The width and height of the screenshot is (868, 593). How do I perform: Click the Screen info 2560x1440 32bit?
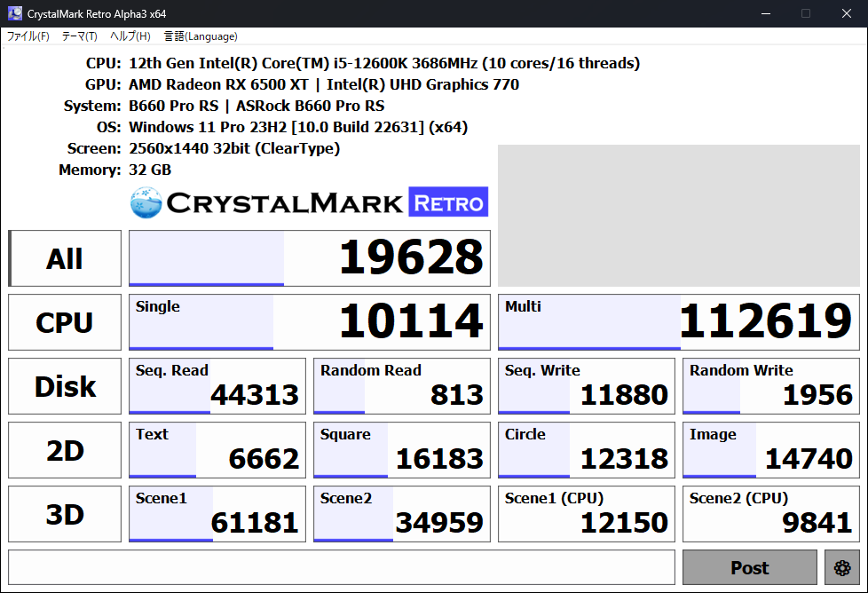click(234, 148)
